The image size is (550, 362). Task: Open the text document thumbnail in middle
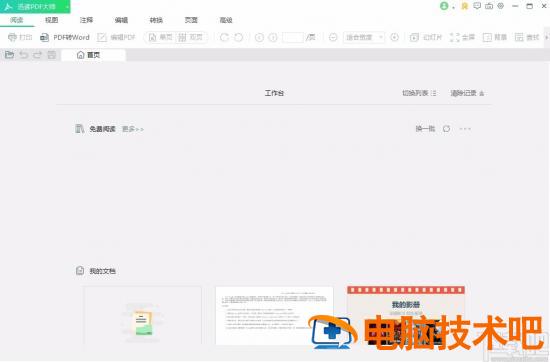274,316
